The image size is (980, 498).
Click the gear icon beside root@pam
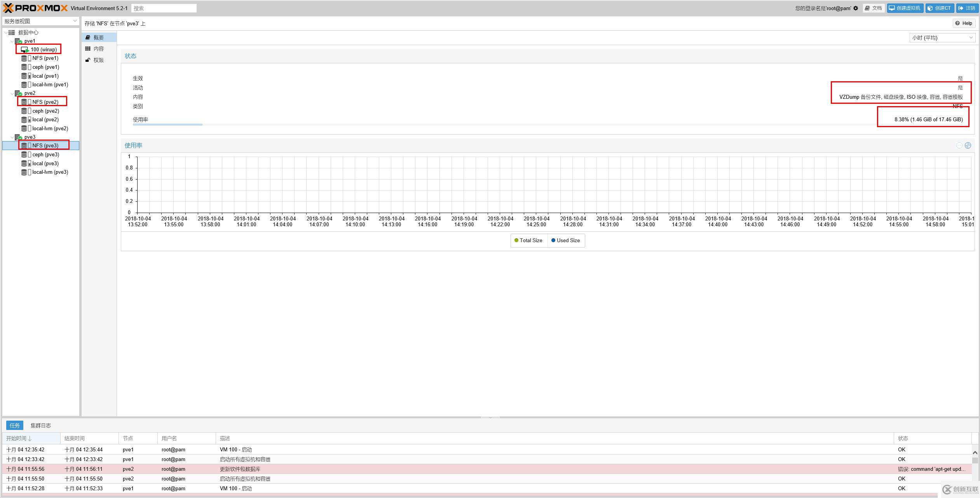[x=855, y=8]
